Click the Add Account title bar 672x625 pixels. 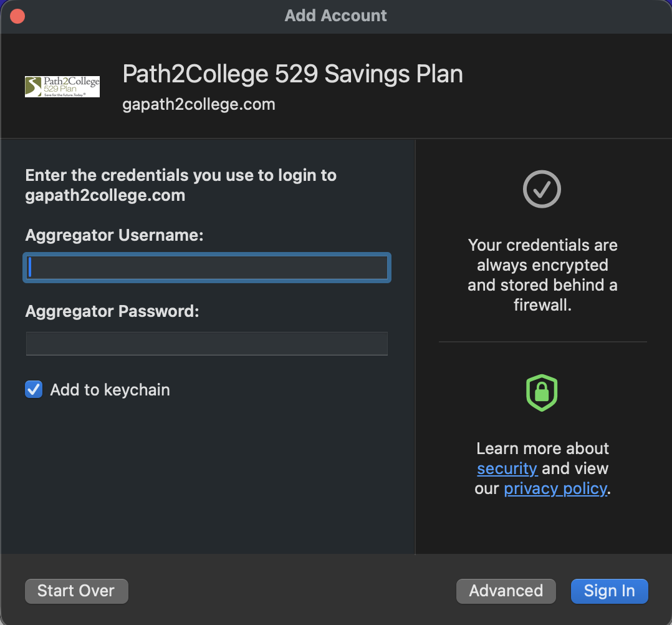tap(335, 16)
